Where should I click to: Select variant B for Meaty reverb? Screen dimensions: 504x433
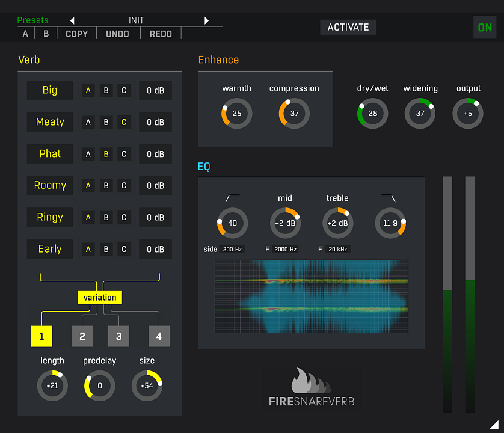tap(106, 123)
